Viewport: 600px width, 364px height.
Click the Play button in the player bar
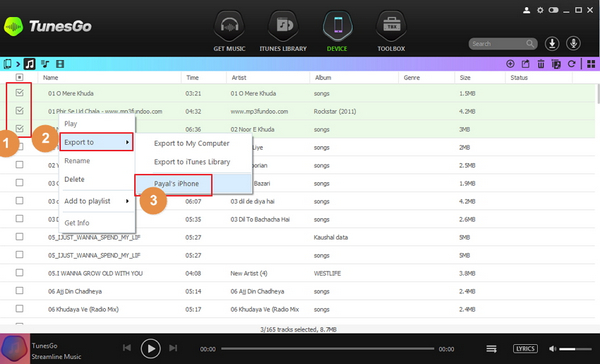pyautogui.click(x=150, y=349)
